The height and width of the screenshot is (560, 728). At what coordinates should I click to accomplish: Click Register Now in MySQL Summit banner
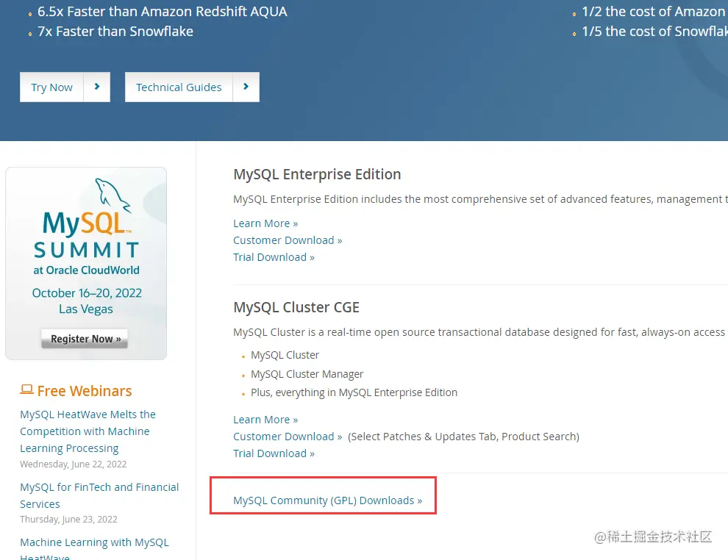coord(85,339)
